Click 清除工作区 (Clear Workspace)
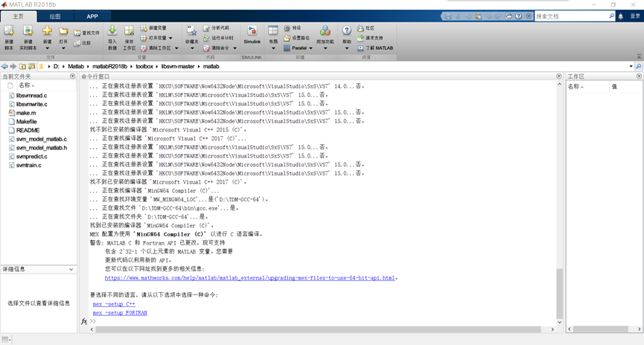644x345 pixels. 156,48
